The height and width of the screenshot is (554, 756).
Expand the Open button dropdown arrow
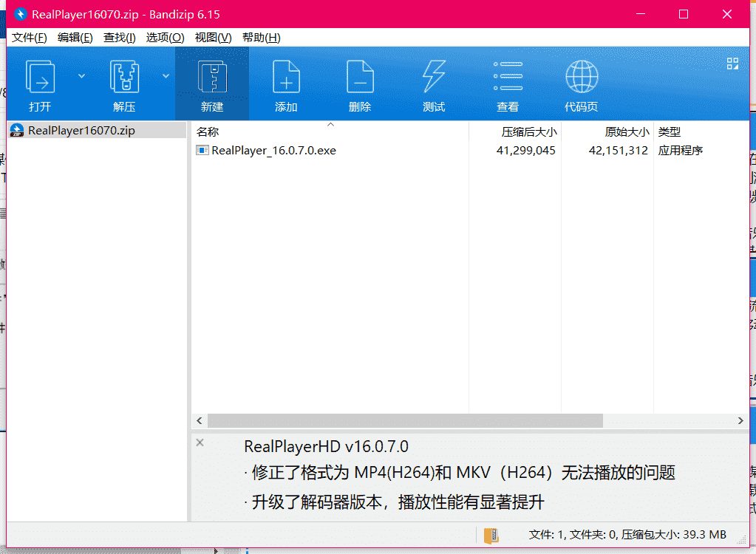(81, 75)
